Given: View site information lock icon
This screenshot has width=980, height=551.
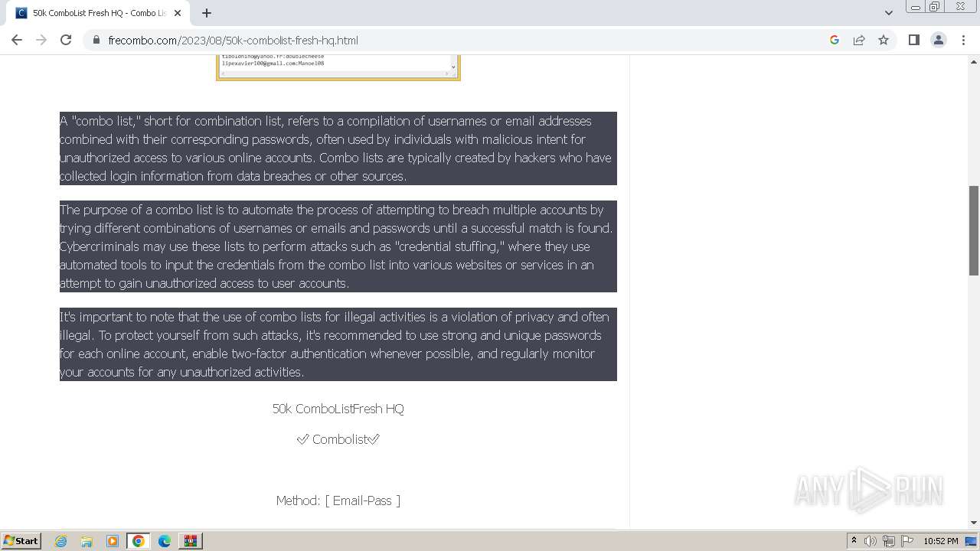Looking at the screenshot, I should click(x=96, y=40).
